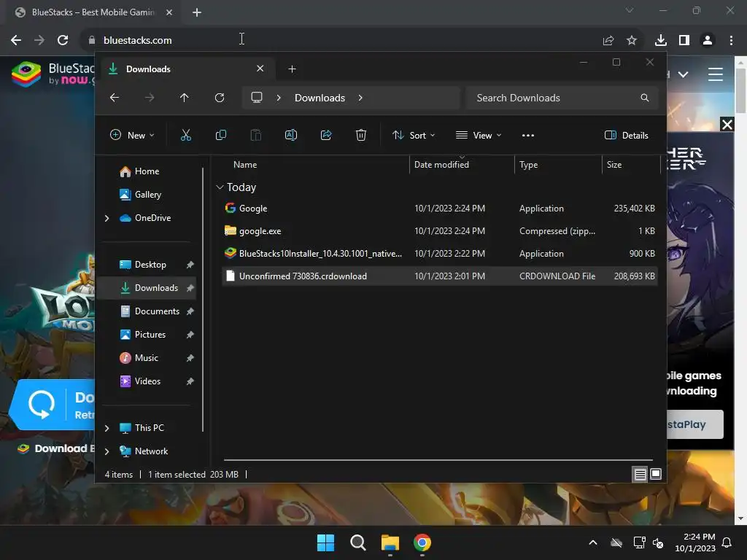Click the Paste clipboard icon
This screenshot has height=560, width=747.
pos(256,135)
